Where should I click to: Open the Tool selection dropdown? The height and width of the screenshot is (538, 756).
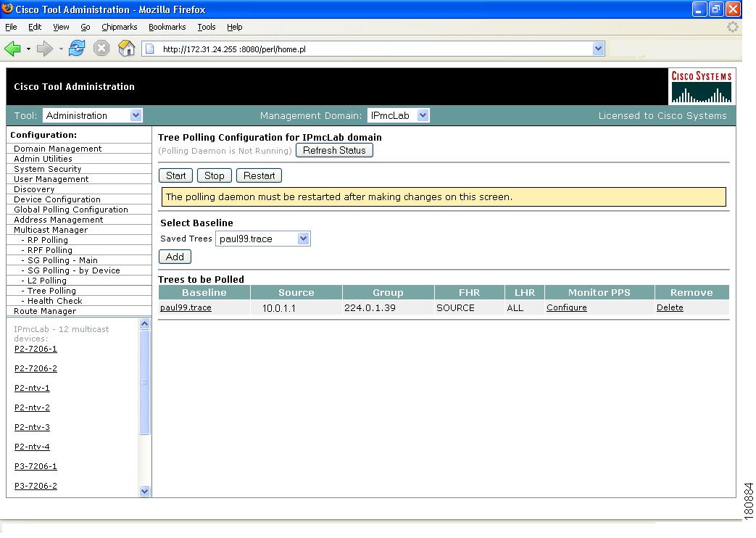pyautogui.click(x=92, y=115)
